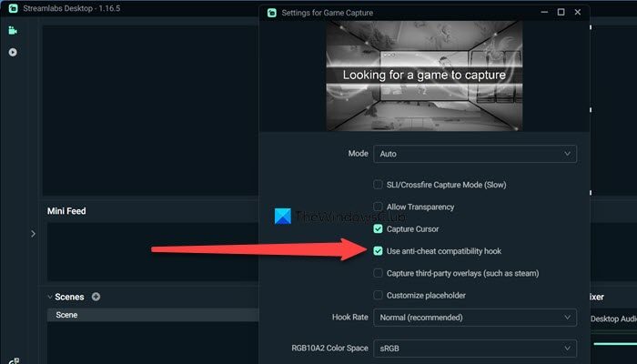The width and height of the screenshot is (637, 364).
Task: Click the Scenes section title
Action: 69,297
